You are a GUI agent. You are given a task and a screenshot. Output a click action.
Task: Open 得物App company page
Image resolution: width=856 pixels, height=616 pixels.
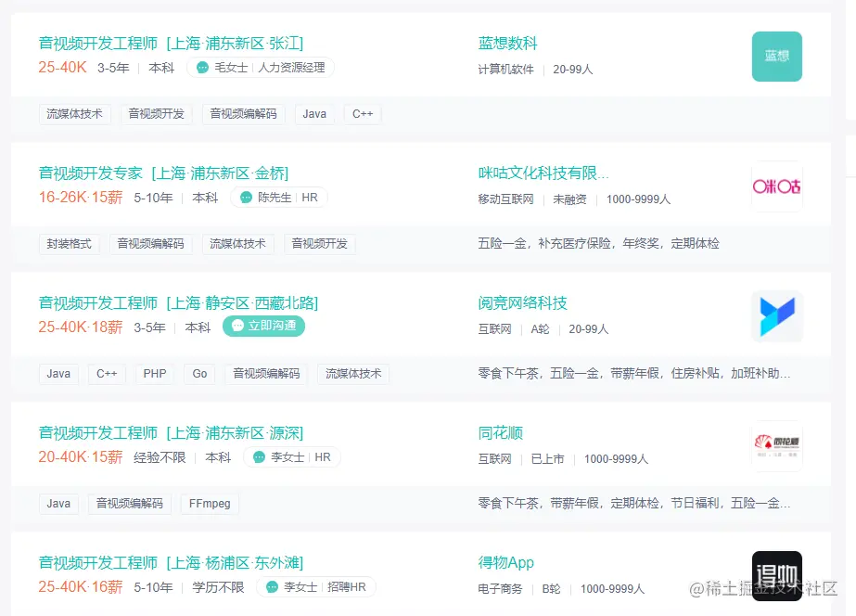(x=506, y=562)
